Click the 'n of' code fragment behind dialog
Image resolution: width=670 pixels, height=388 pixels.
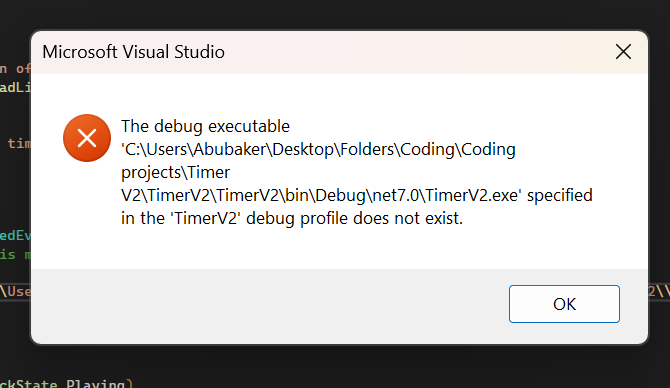click(x=15, y=68)
